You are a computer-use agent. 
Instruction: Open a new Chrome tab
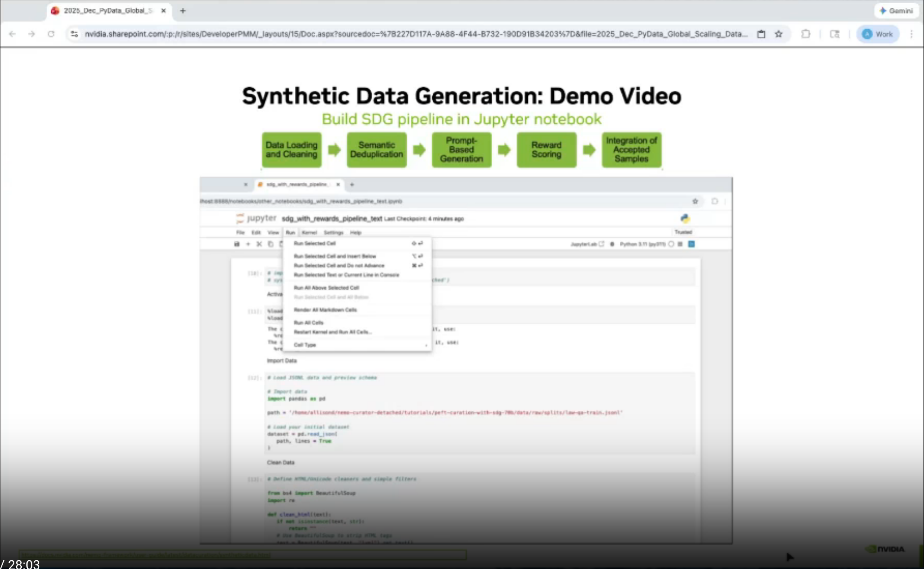(x=183, y=11)
